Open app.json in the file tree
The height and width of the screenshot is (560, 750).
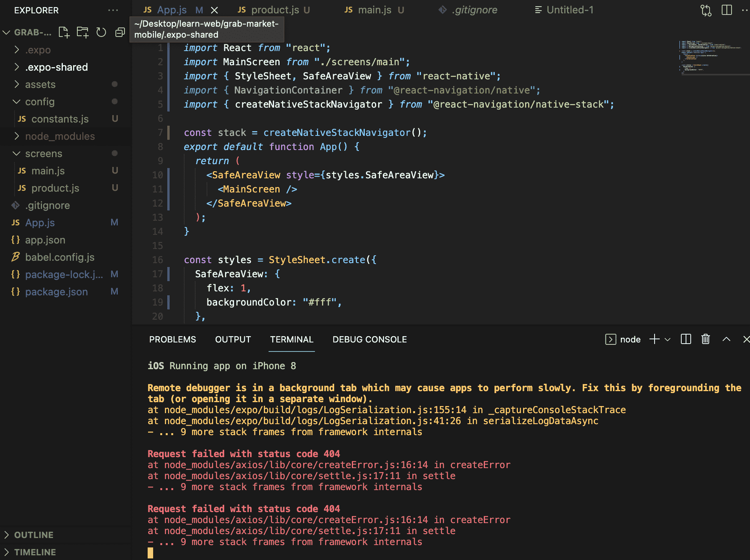click(x=45, y=240)
